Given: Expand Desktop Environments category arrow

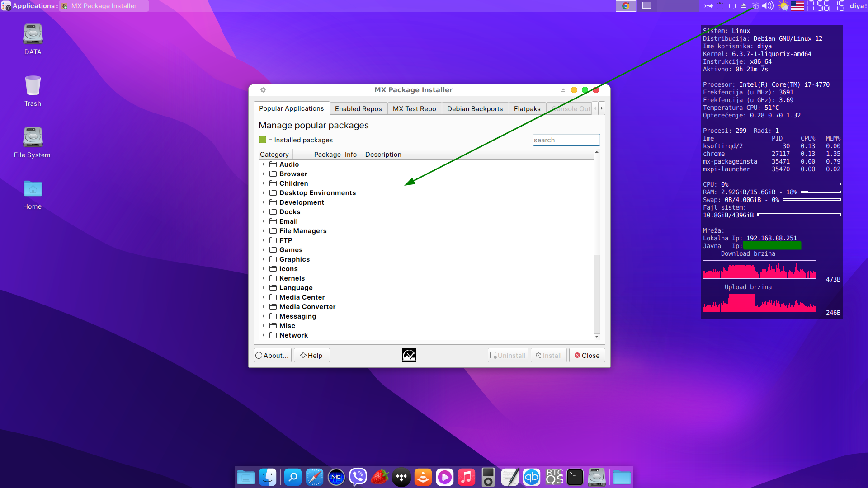Looking at the screenshot, I should tap(264, 193).
